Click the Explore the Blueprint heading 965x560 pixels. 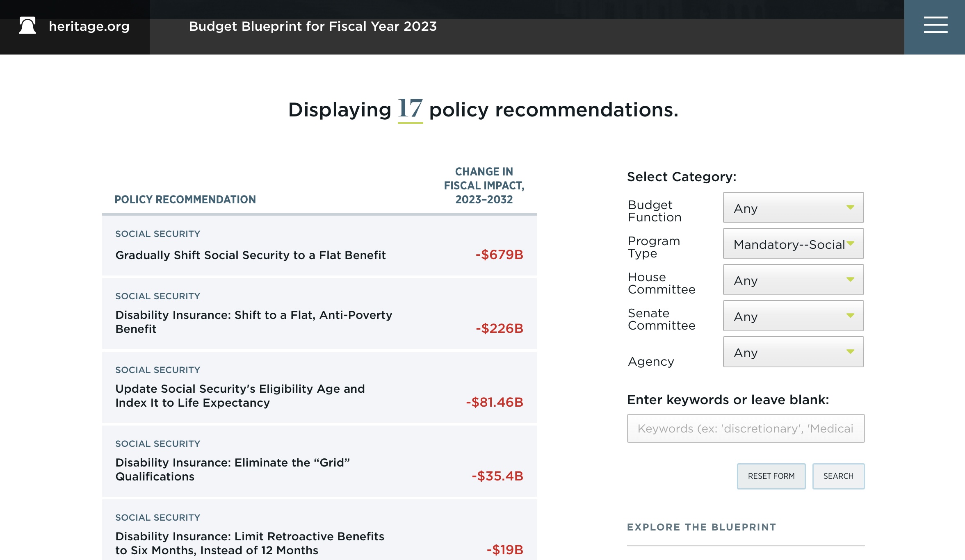point(701,527)
